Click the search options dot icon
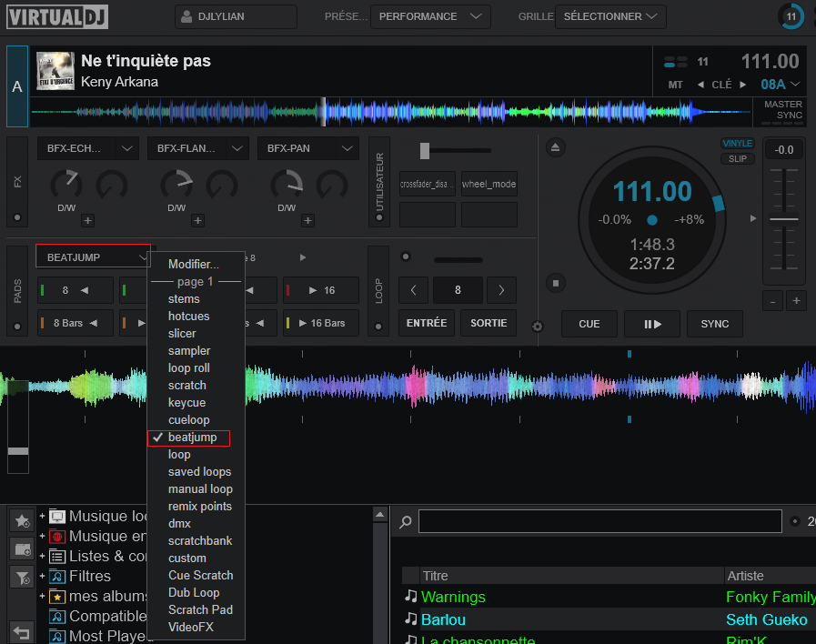816x644 pixels. (x=795, y=521)
